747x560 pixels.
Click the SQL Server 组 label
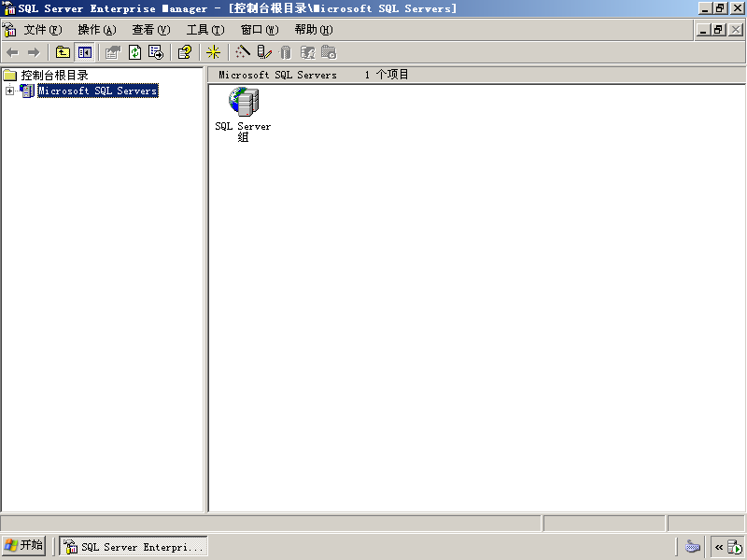pyautogui.click(x=243, y=132)
